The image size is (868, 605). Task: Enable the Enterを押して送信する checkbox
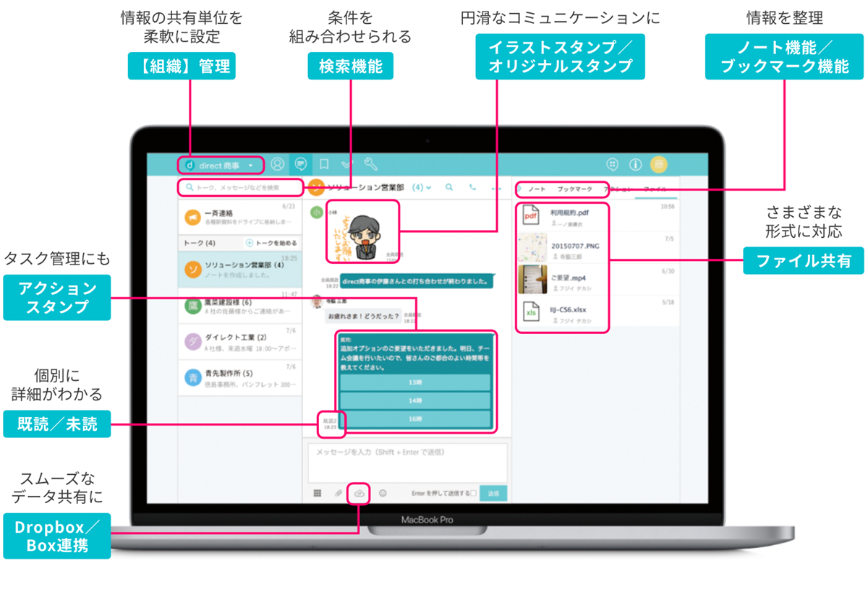(x=473, y=494)
